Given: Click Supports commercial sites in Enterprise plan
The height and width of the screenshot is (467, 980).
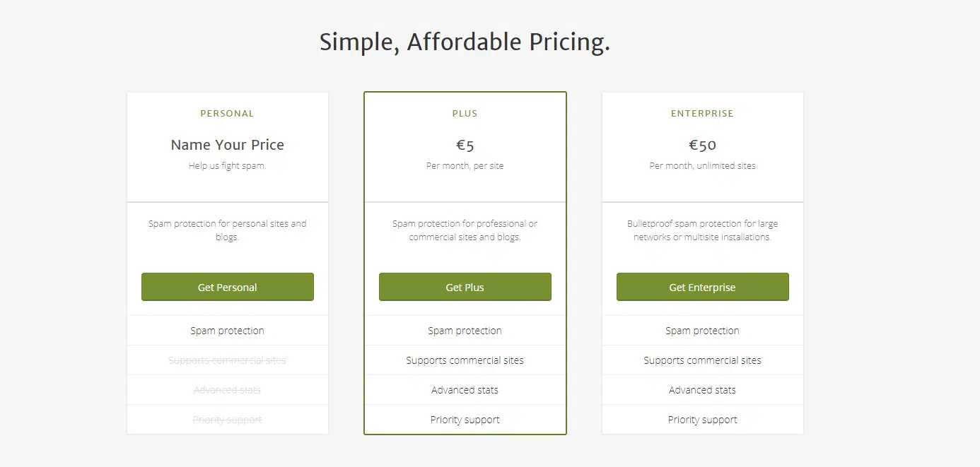Looking at the screenshot, I should 702,360.
